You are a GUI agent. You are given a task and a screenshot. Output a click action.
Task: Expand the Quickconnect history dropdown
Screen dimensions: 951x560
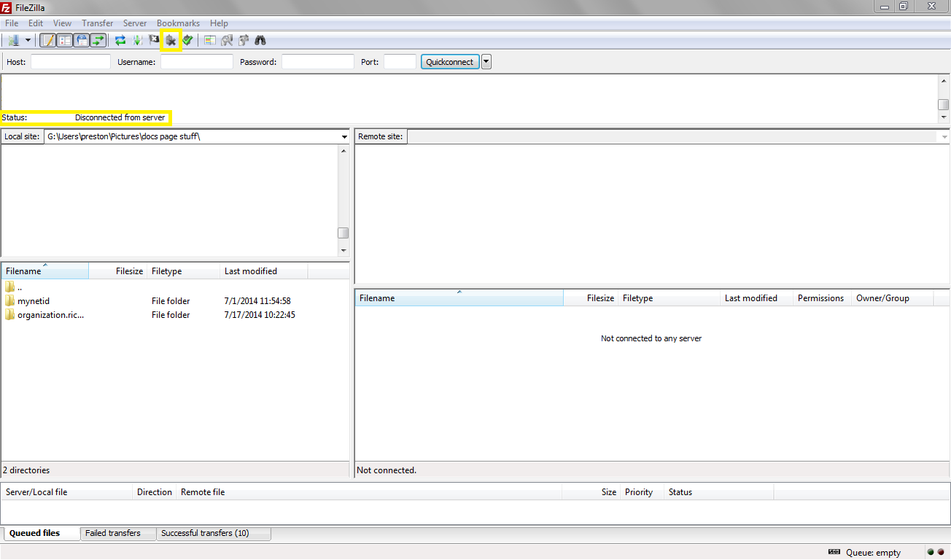point(486,62)
